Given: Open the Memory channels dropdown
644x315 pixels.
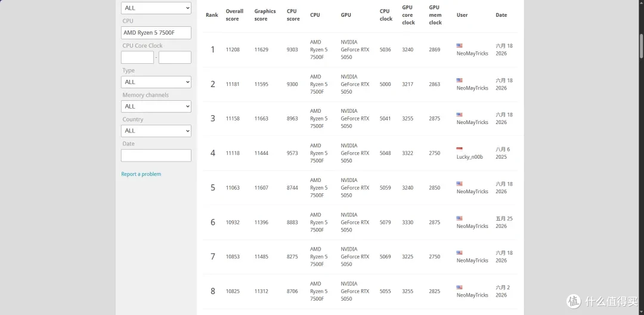Looking at the screenshot, I should tap(156, 106).
